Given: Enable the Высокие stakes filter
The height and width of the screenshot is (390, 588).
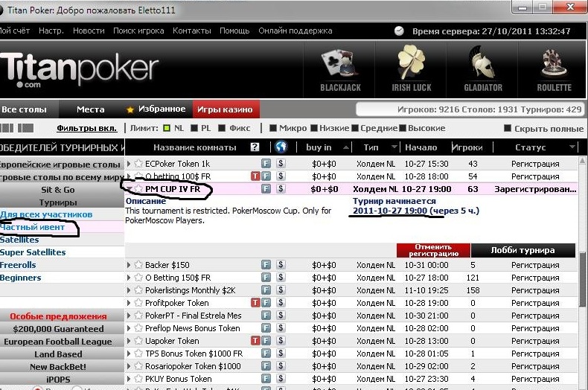Looking at the screenshot, I should (403, 128).
